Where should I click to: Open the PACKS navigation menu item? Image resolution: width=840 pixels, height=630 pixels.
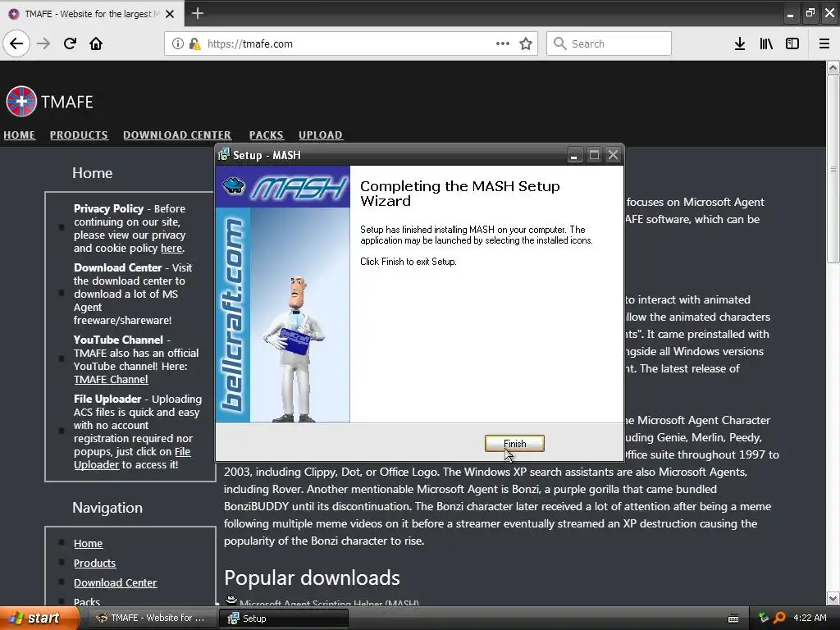tap(267, 135)
